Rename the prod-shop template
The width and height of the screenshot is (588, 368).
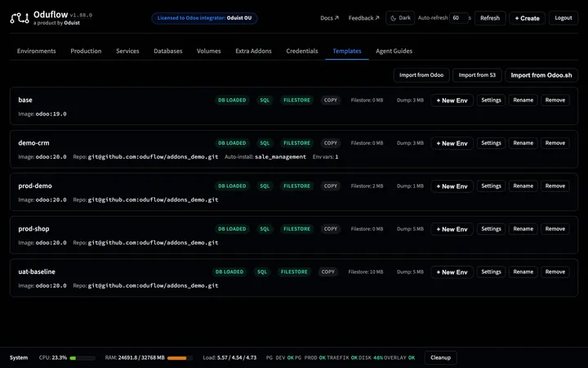tap(523, 229)
